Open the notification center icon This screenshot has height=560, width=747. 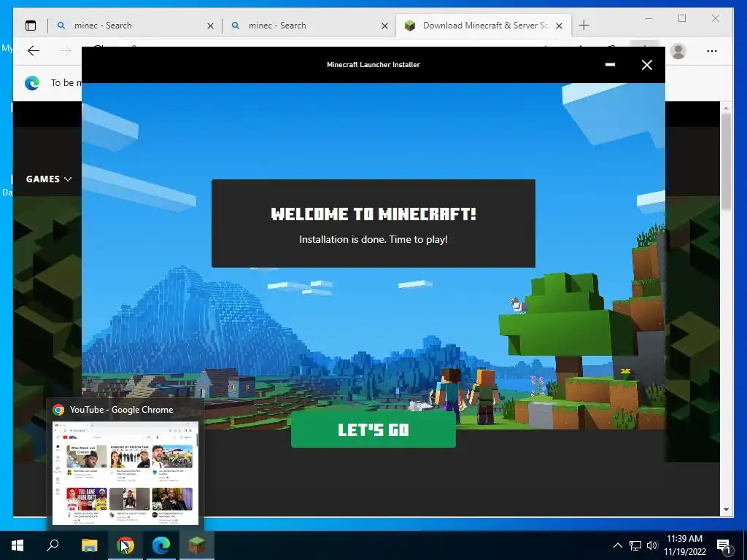[x=724, y=545]
